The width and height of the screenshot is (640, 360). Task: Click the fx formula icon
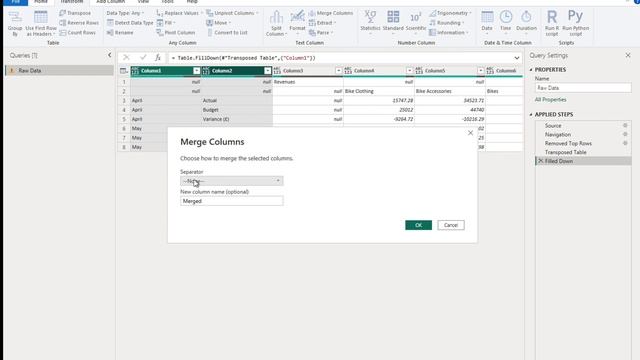(158, 58)
